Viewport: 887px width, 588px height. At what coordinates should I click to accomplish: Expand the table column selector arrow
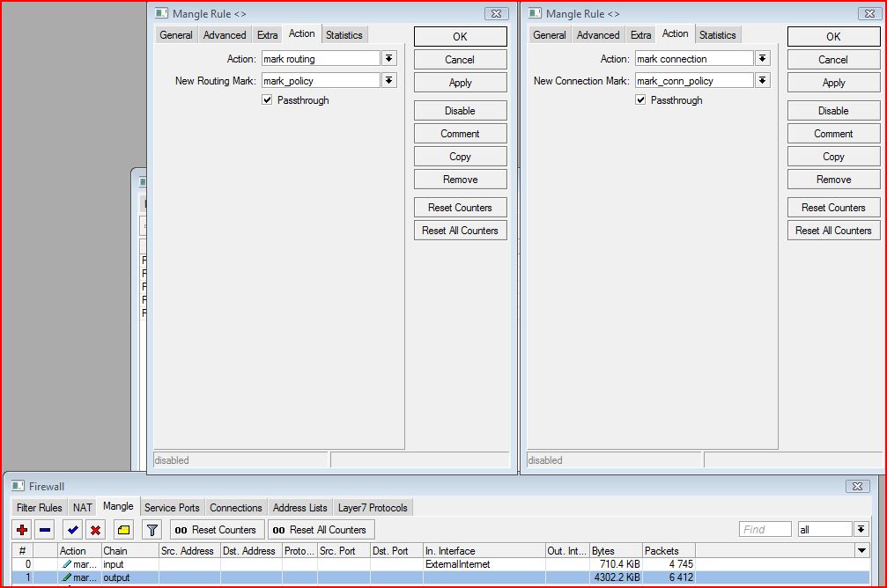tap(861, 550)
